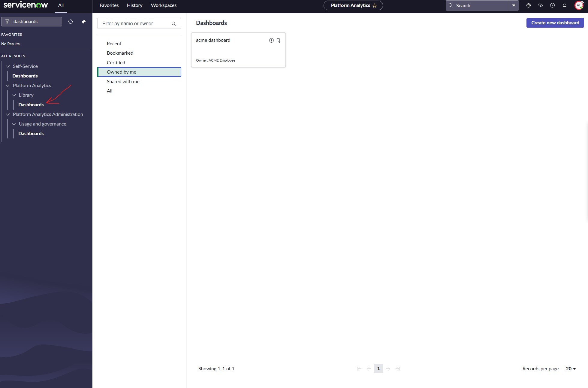
Task: Pin the navigation menu
Action: click(x=84, y=21)
